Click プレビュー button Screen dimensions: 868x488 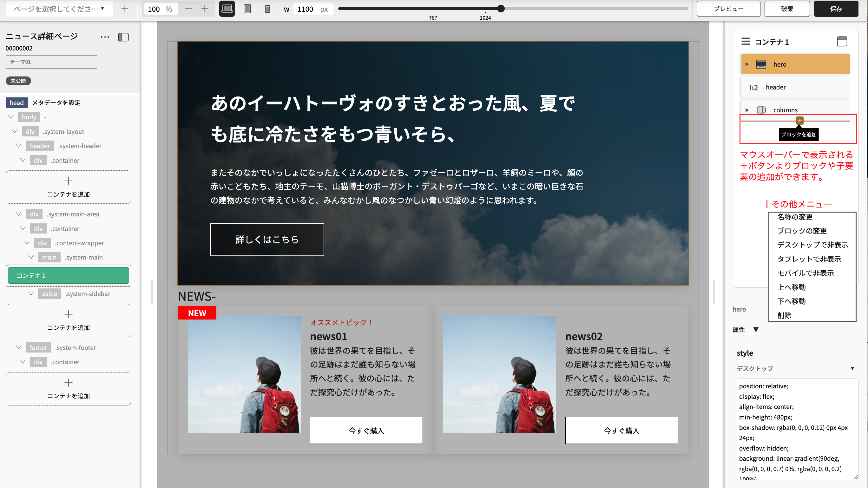pos(728,9)
